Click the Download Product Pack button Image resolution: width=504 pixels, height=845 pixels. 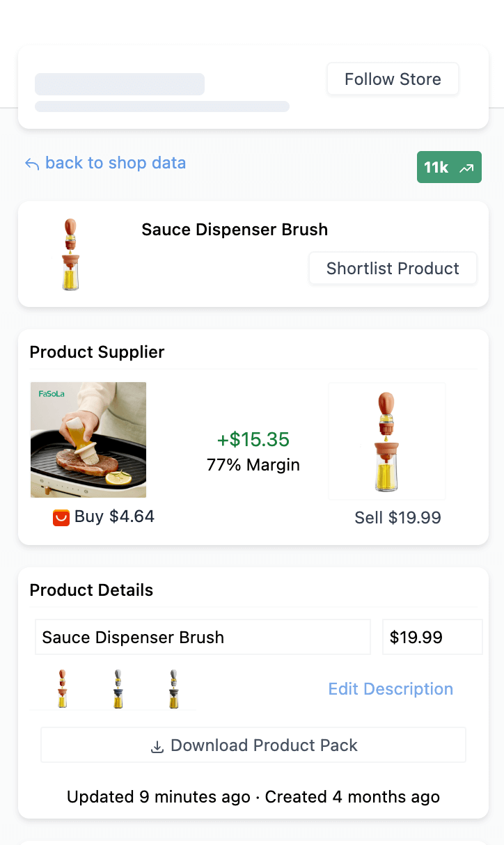(x=253, y=745)
